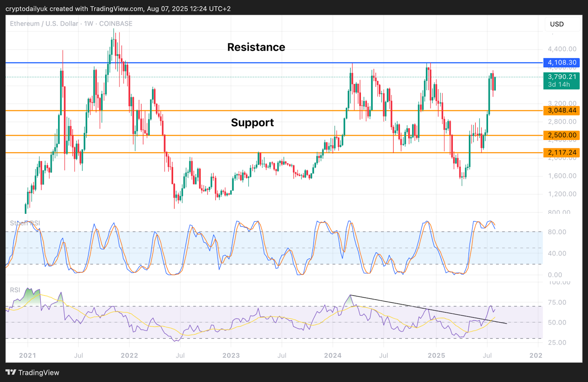
Task: Click the Stoch RSI indicator label
Action: pyautogui.click(x=25, y=223)
